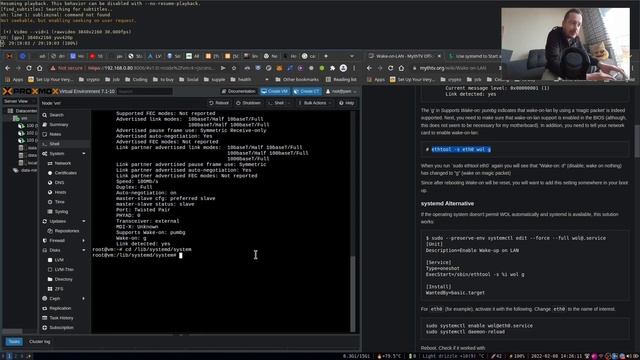This screenshot has height=360, width=640.
Task: Click the Reboot node button
Action: click(219, 103)
